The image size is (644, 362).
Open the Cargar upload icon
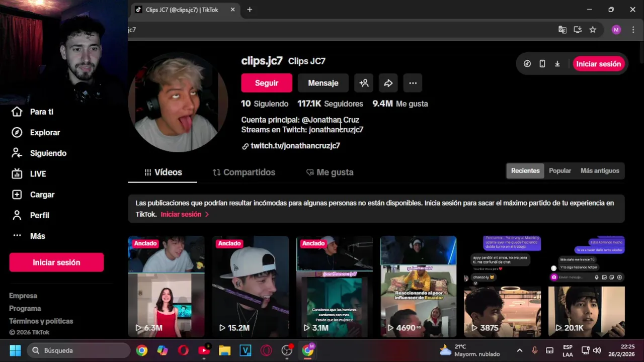(x=17, y=195)
